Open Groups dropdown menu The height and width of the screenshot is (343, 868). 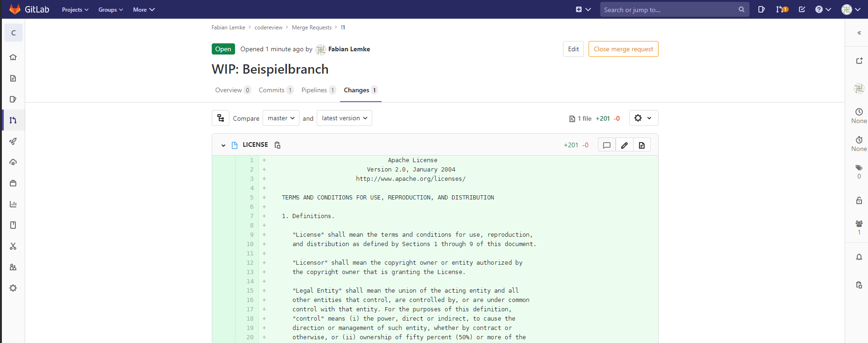coord(111,9)
